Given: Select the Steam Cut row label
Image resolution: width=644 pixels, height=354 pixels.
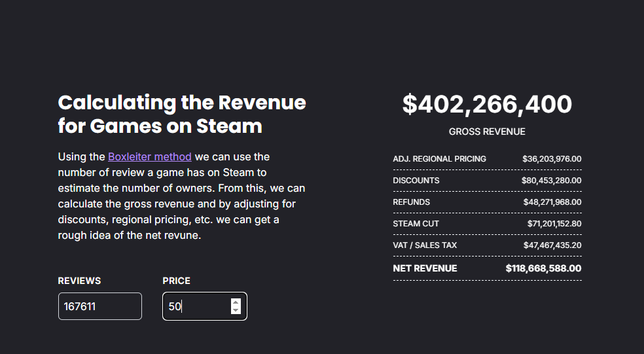Looking at the screenshot, I should pyautogui.click(x=416, y=223).
